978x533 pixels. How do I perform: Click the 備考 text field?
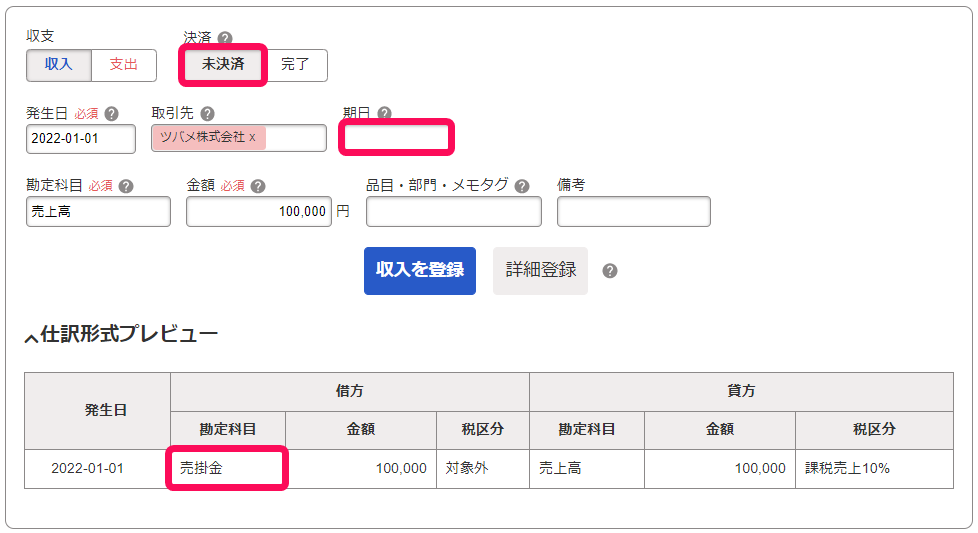coord(634,212)
